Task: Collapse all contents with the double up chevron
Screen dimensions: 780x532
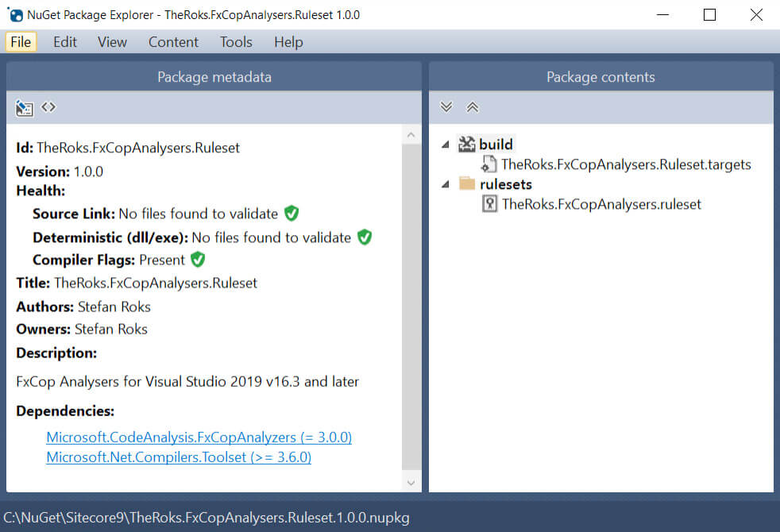Action: click(x=472, y=106)
